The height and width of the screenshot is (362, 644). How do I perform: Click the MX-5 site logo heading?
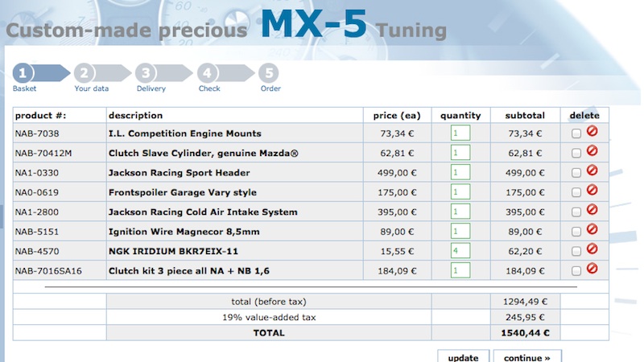coord(314,24)
